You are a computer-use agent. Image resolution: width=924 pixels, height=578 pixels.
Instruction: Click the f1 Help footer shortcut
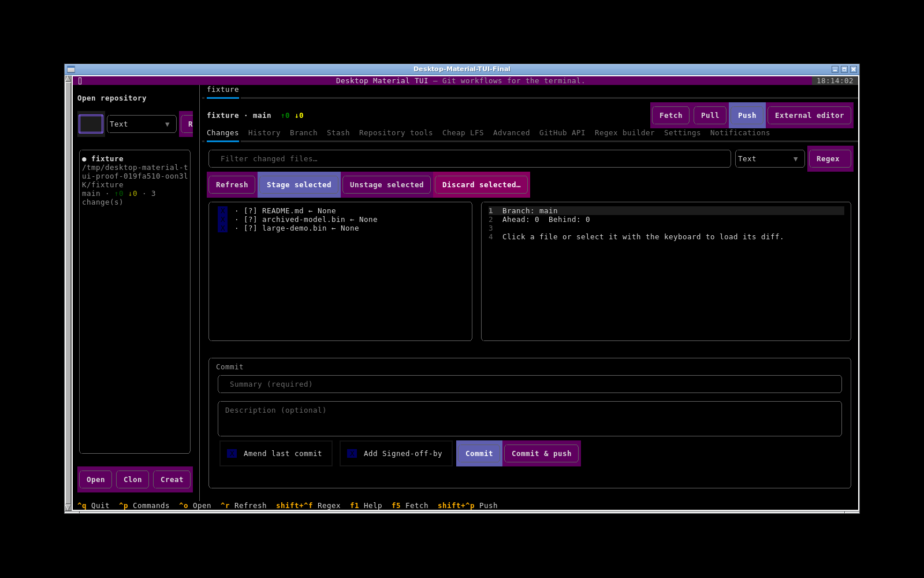pos(366,506)
